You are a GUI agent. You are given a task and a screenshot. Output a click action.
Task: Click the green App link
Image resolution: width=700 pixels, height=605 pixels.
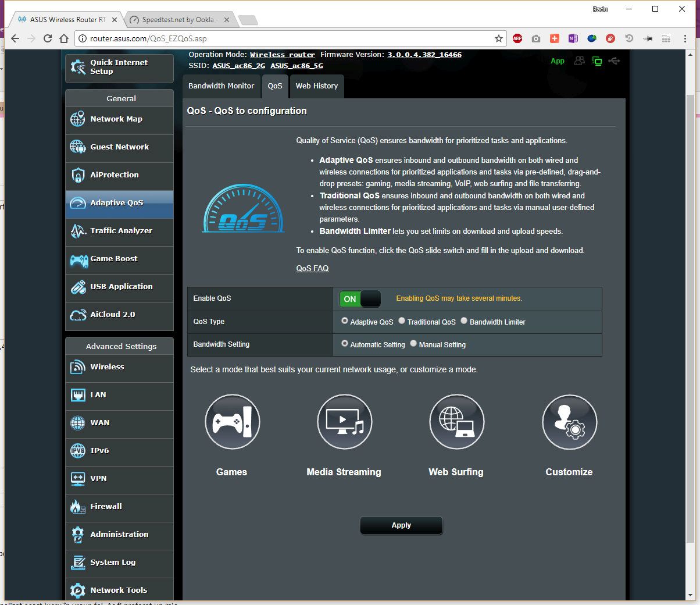point(558,61)
